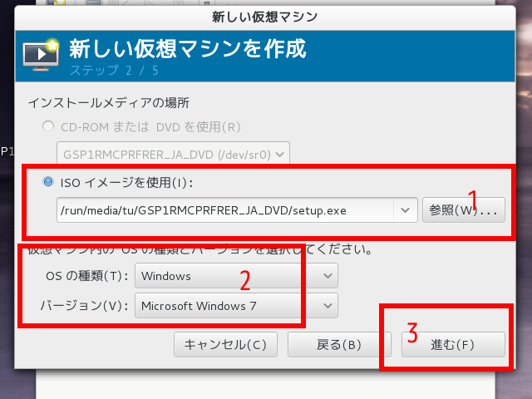Expand the ISO path history dropdown arrow
The height and width of the screenshot is (399, 532).
tap(406, 210)
